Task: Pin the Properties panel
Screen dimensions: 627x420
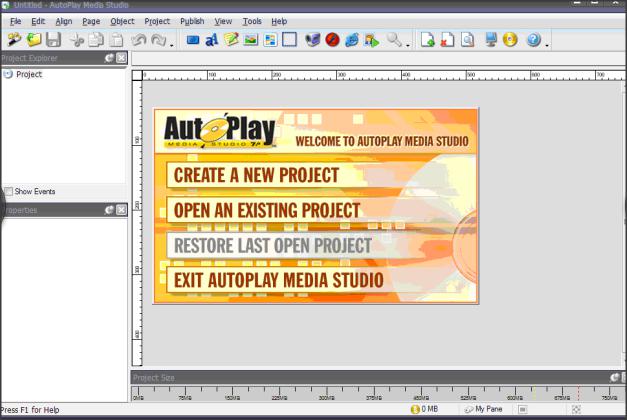Action: click(109, 210)
